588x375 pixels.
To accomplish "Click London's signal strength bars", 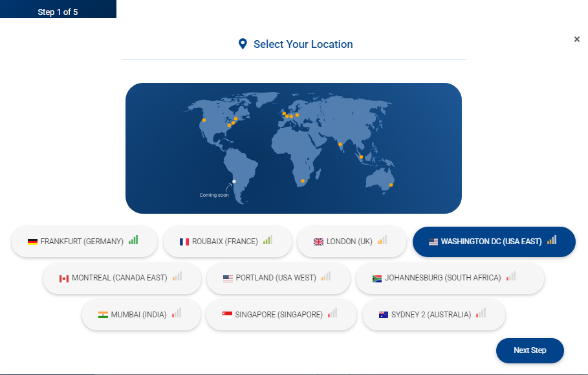I will (x=382, y=240).
